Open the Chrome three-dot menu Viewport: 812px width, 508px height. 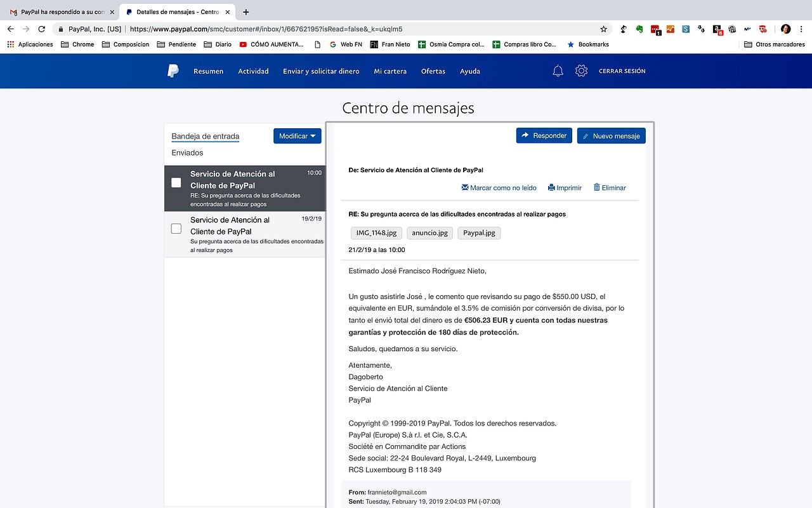[801, 29]
